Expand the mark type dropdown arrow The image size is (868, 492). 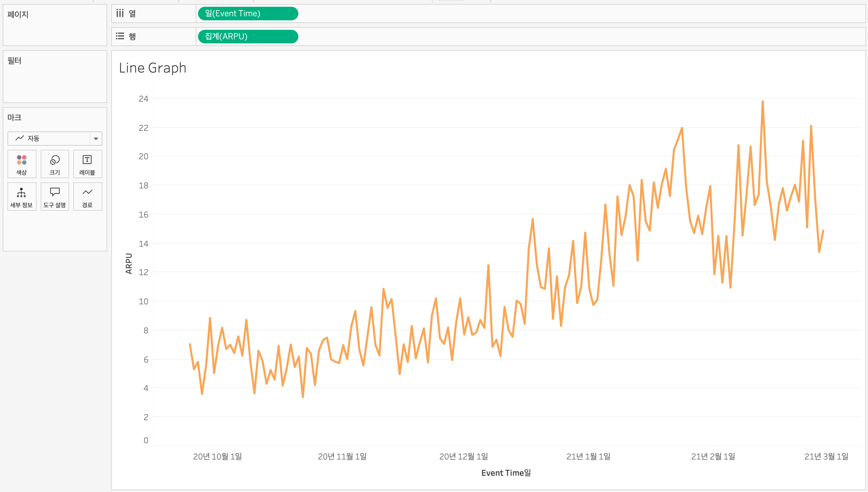(x=96, y=139)
